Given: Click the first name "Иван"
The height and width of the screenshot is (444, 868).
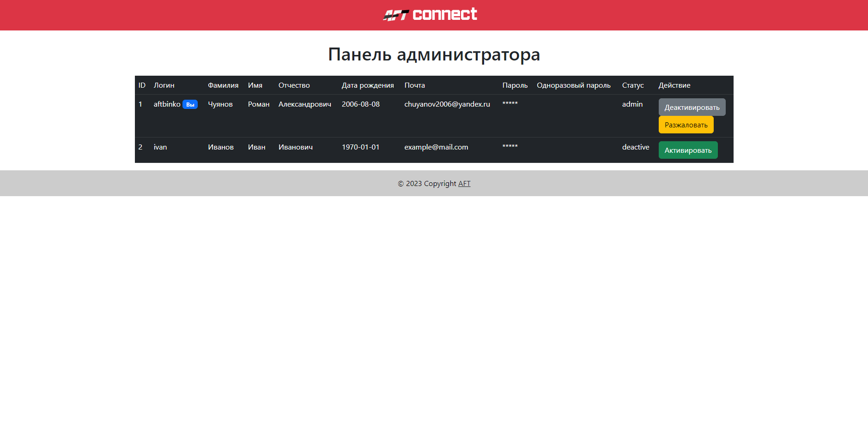Looking at the screenshot, I should point(257,147).
